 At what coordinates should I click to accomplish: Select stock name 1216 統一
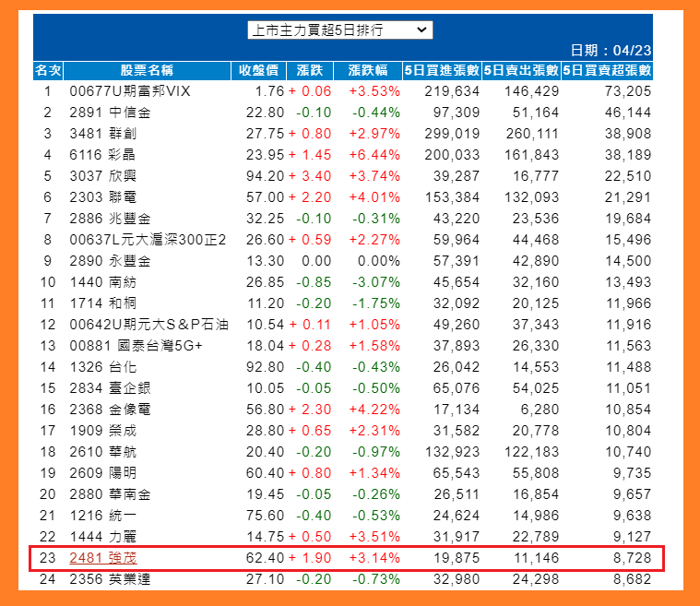click(x=102, y=516)
